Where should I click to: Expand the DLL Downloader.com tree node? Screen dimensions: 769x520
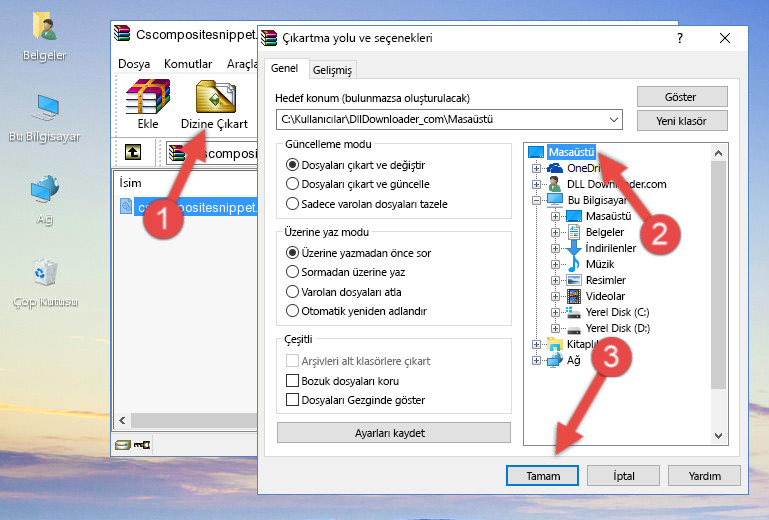(x=536, y=184)
